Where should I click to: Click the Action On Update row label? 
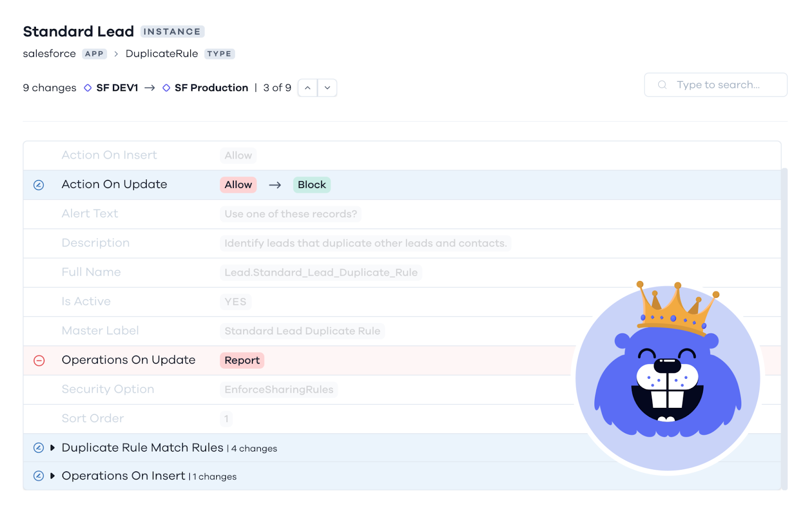[114, 184]
